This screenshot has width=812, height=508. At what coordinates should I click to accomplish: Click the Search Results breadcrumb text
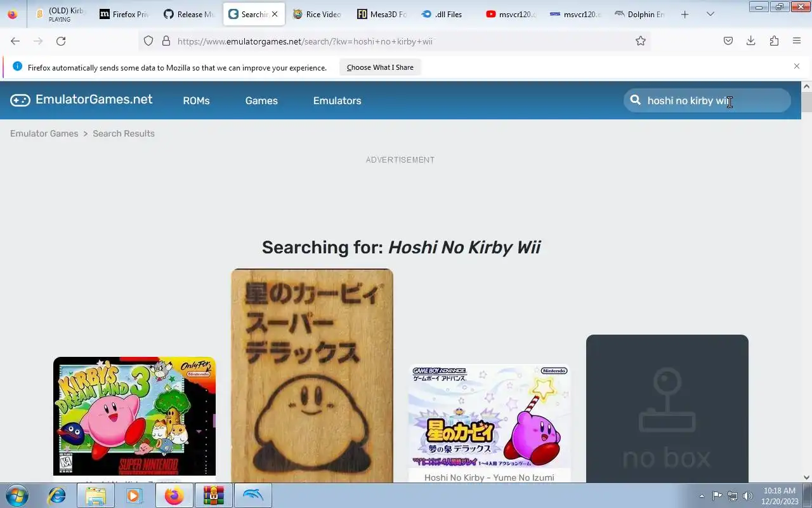(x=124, y=133)
